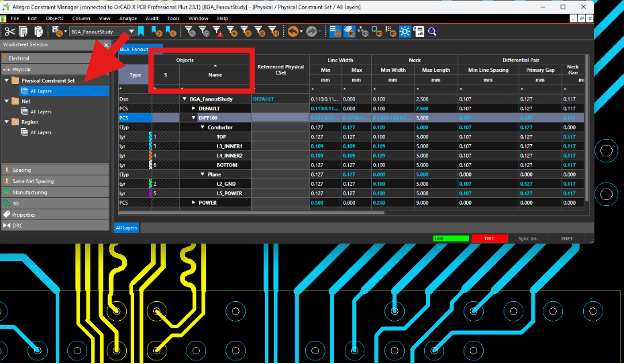Open the Manufacturing worksheet section
This screenshot has width=624, height=364.
pos(55,192)
